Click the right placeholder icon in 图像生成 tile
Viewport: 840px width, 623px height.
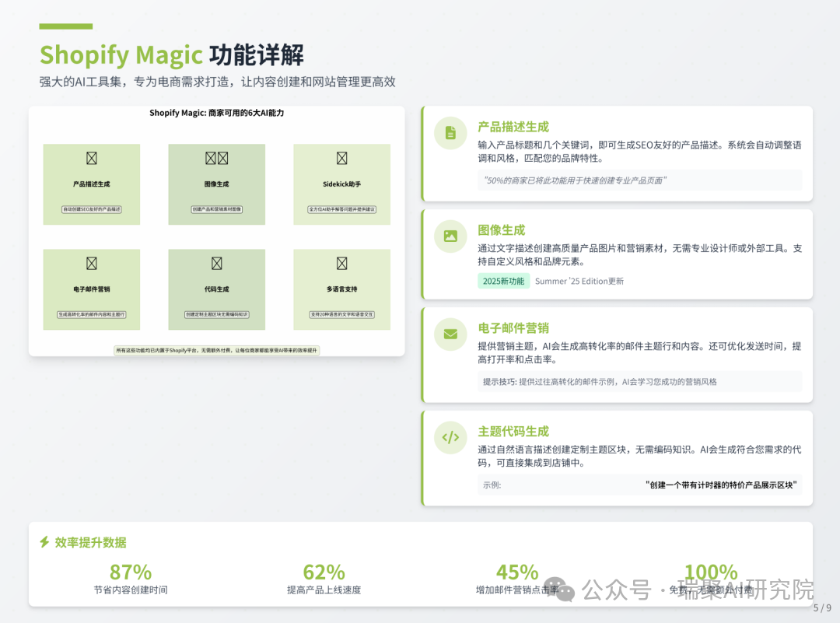223,158
